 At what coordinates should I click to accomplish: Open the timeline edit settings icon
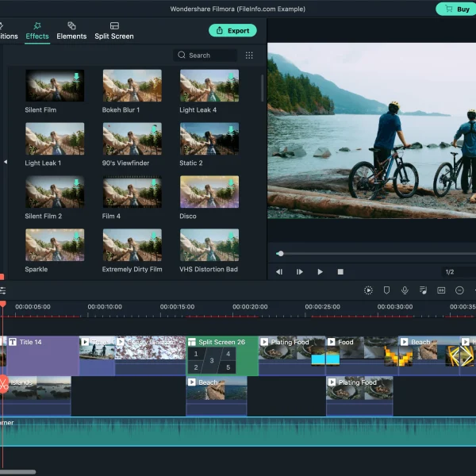coord(2,290)
